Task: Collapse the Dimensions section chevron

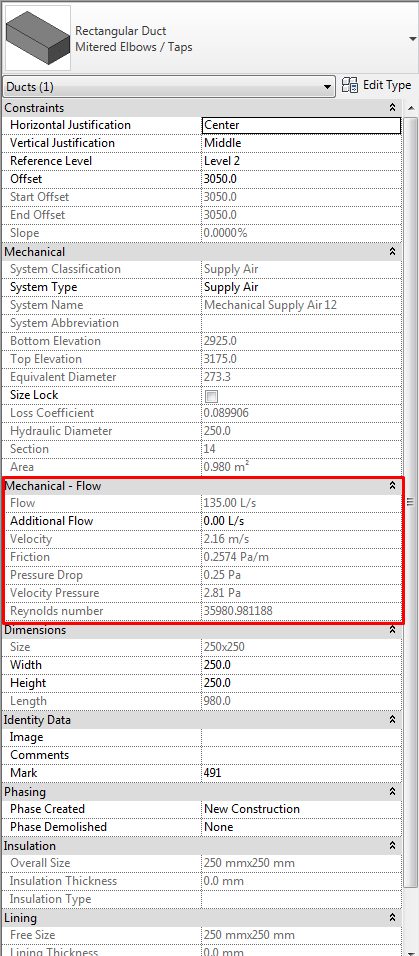Action: pyautogui.click(x=393, y=630)
